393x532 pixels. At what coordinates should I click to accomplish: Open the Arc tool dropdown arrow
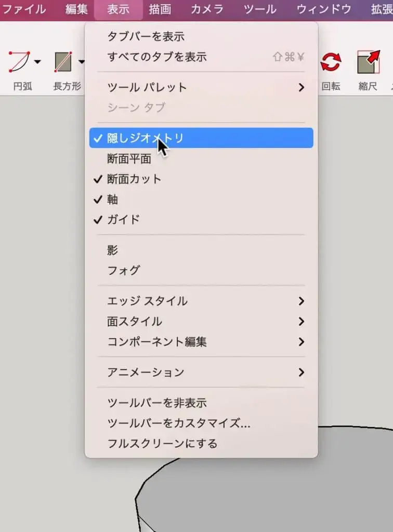(37, 62)
